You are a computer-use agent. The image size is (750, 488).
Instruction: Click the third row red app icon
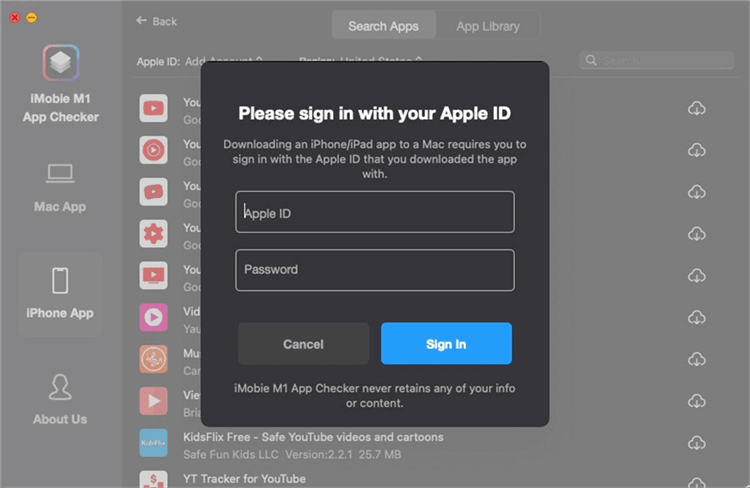154,192
